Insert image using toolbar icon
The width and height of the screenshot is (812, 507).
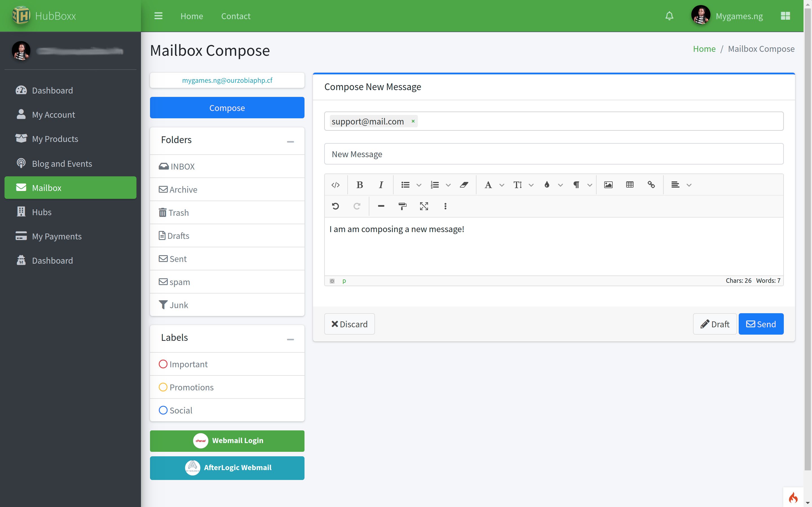(x=608, y=185)
